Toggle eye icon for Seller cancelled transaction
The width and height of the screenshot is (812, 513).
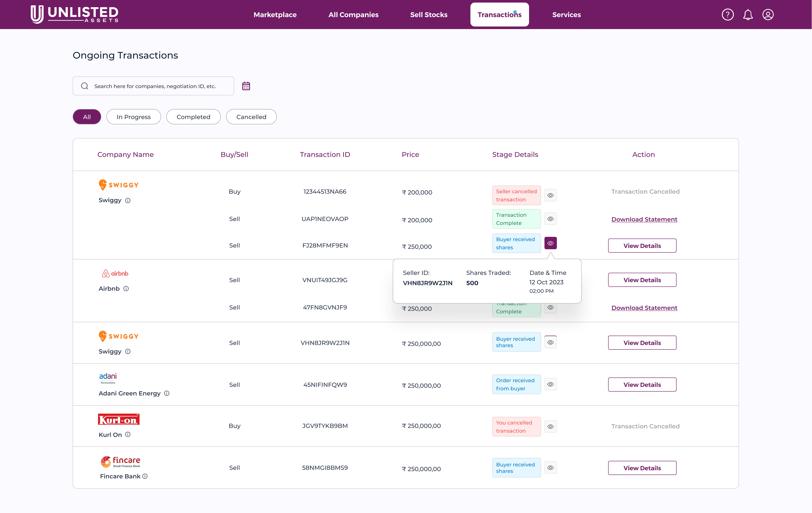pos(550,195)
